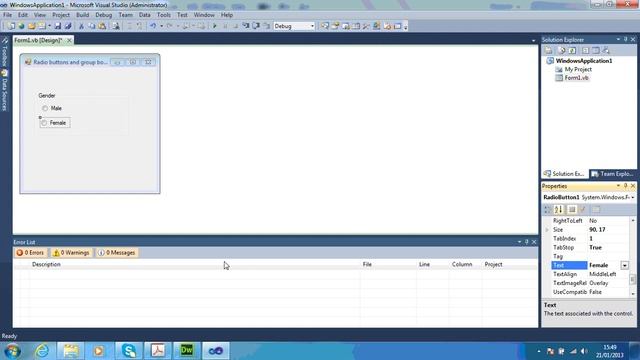Image resolution: width=640 pixels, height=360 pixels.
Task: Click the Undo arrow icon
Action: point(153,26)
